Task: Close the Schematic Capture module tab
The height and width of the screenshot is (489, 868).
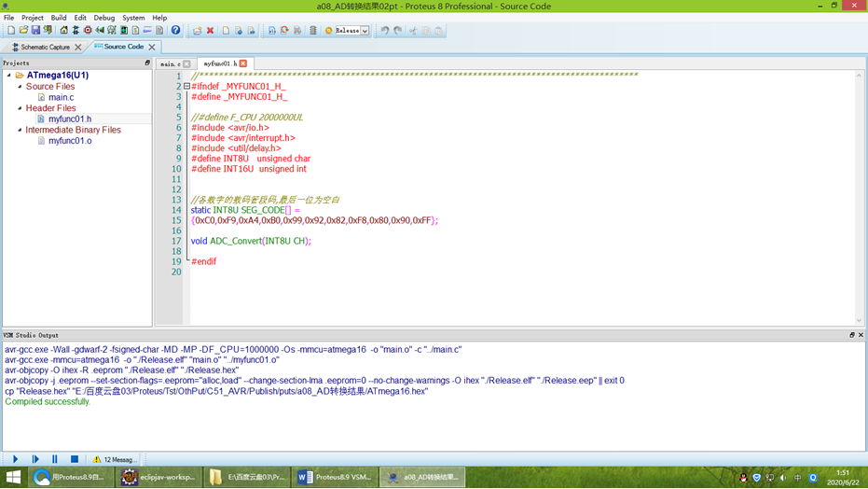Action: pyautogui.click(x=78, y=47)
